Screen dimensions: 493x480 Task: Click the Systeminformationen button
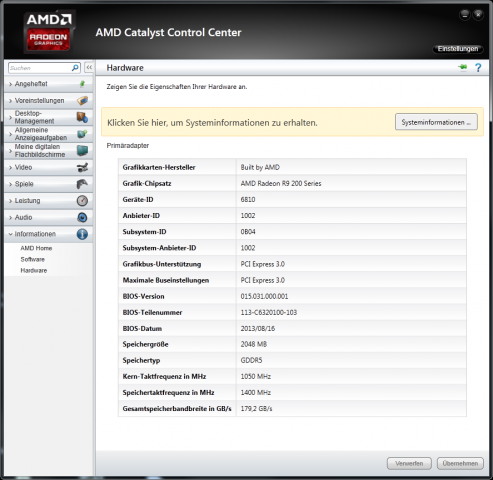pyautogui.click(x=436, y=122)
